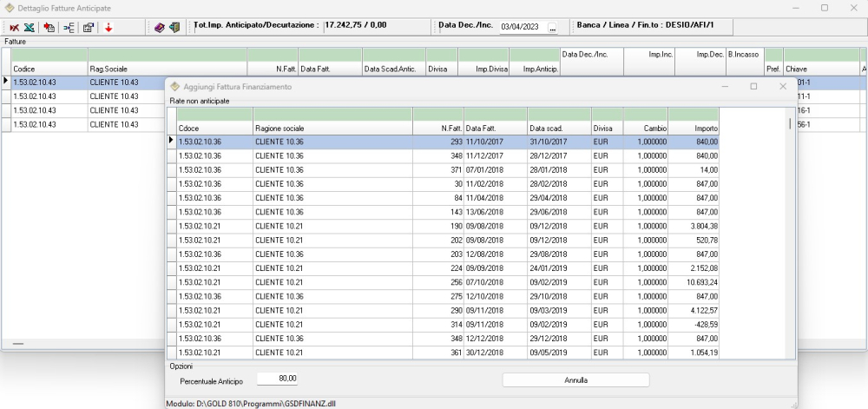868x409 pixels.
Task: Click the Excel export toolbar icon
Action: coord(29,27)
